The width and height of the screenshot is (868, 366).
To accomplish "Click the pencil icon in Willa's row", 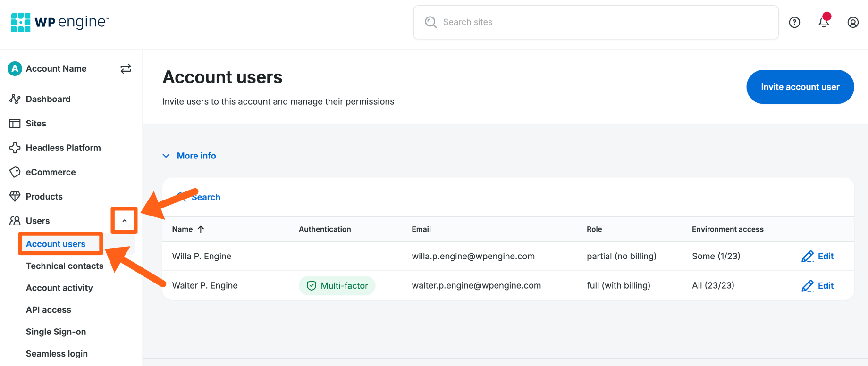I will (x=808, y=257).
